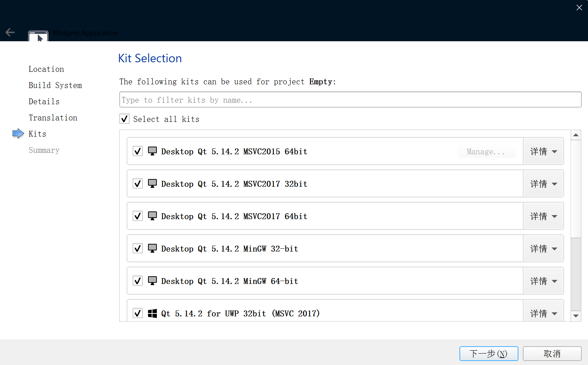
Task: Select the Location wizard step
Action: [46, 69]
